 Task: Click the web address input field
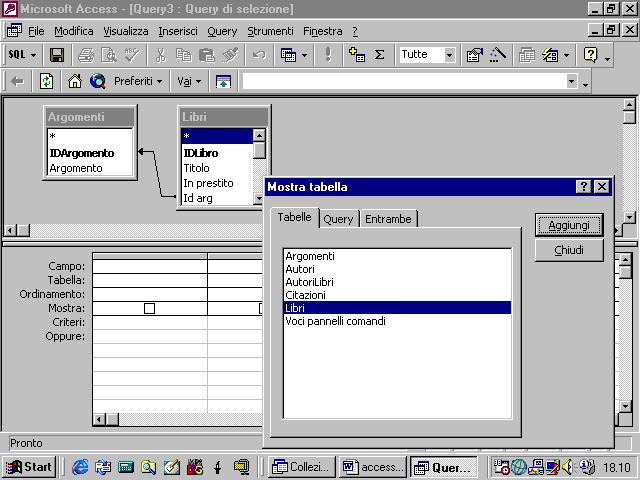404,81
